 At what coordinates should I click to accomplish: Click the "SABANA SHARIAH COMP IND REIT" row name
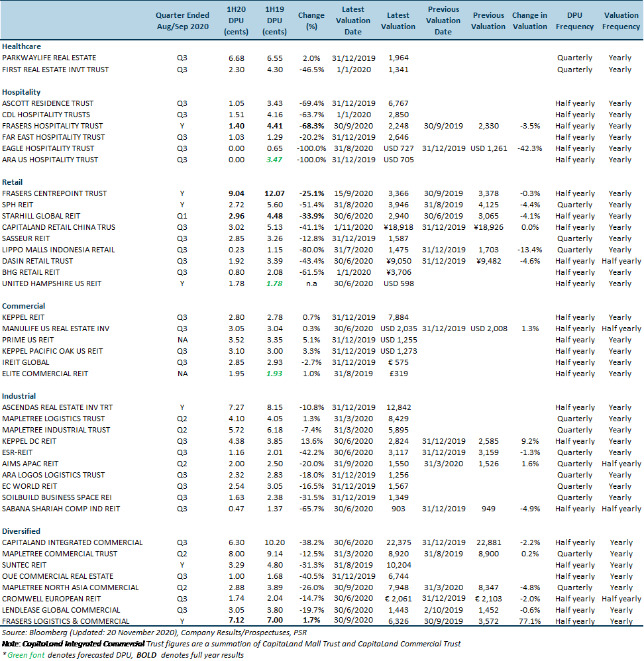pos(61,509)
